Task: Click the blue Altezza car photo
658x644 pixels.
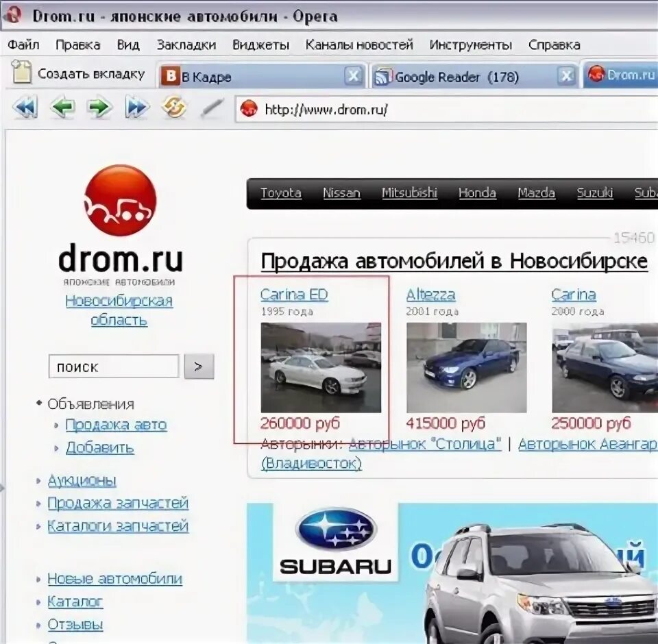Action: (466, 367)
